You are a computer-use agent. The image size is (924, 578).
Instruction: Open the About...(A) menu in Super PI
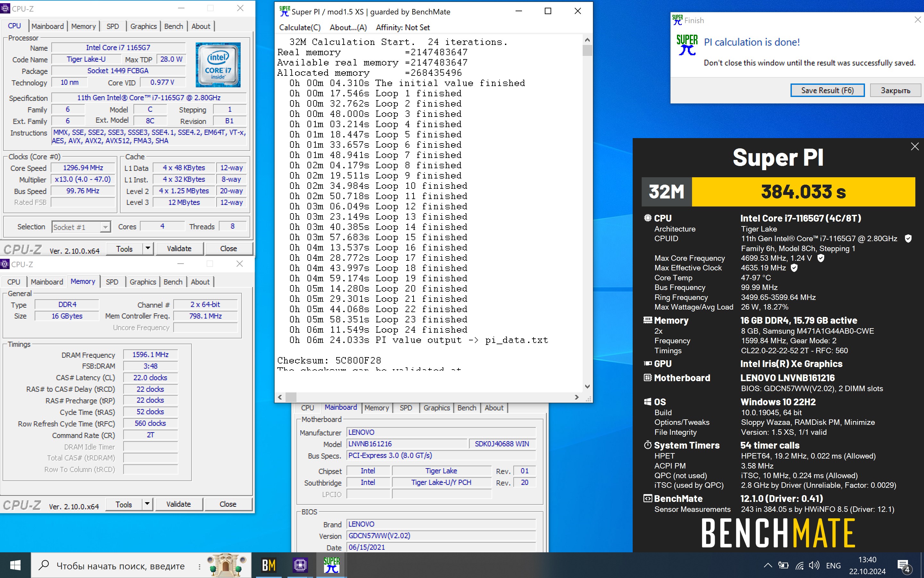pyautogui.click(x=348, y=28)
